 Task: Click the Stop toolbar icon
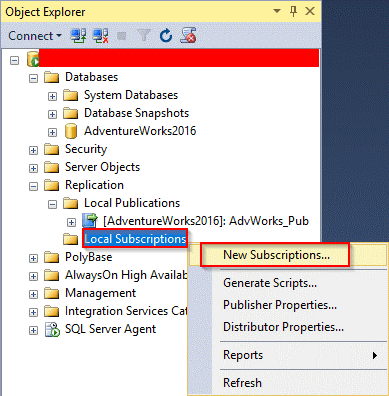click(x=122, y=36)
